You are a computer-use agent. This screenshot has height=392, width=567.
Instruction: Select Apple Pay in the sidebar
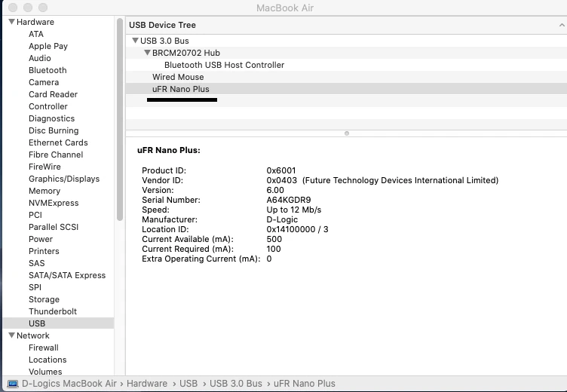click(x=48, y=46)
